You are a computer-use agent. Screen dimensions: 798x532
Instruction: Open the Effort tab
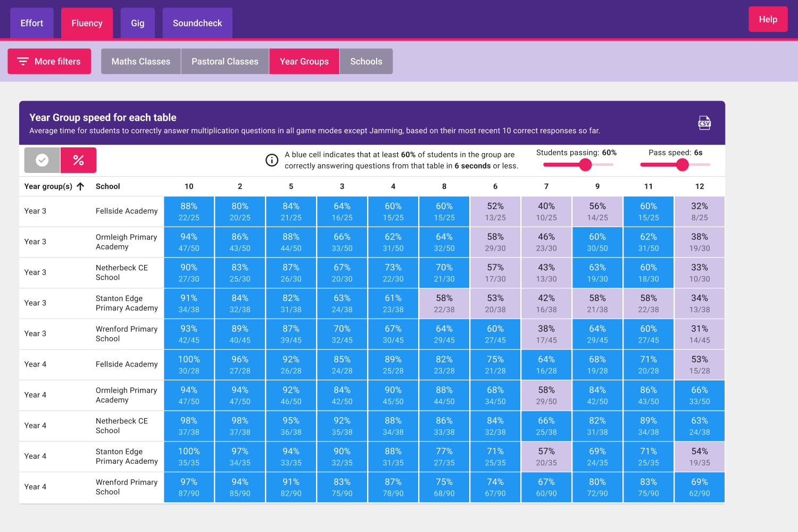(x=32, y=23)
